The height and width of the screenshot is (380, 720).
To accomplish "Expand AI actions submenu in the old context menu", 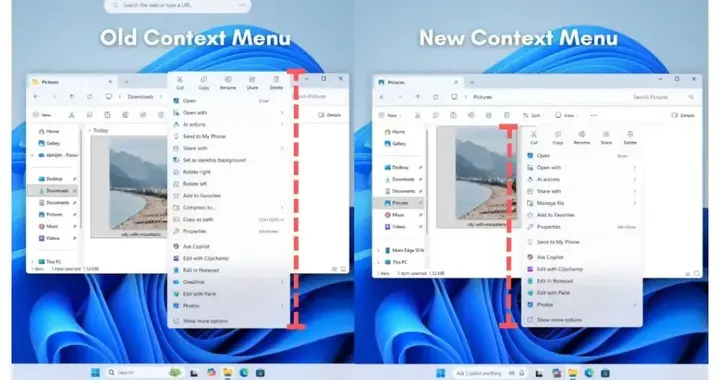I will tap(282, 124).
